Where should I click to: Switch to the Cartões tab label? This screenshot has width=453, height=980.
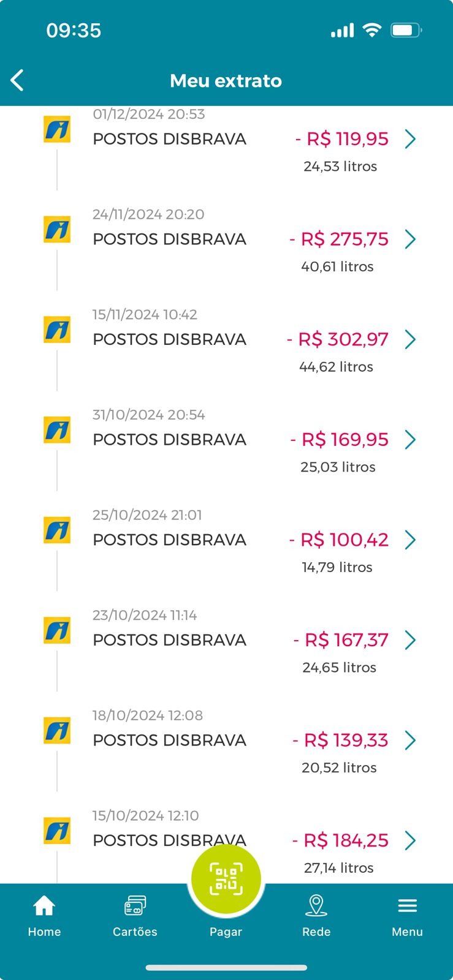[x=135, y=932]
